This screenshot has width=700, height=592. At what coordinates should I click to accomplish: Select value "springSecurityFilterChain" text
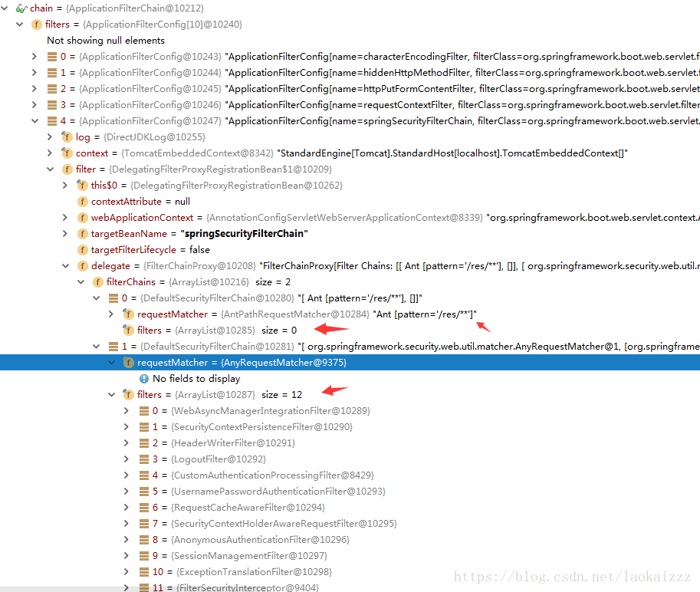click(245, 233)
